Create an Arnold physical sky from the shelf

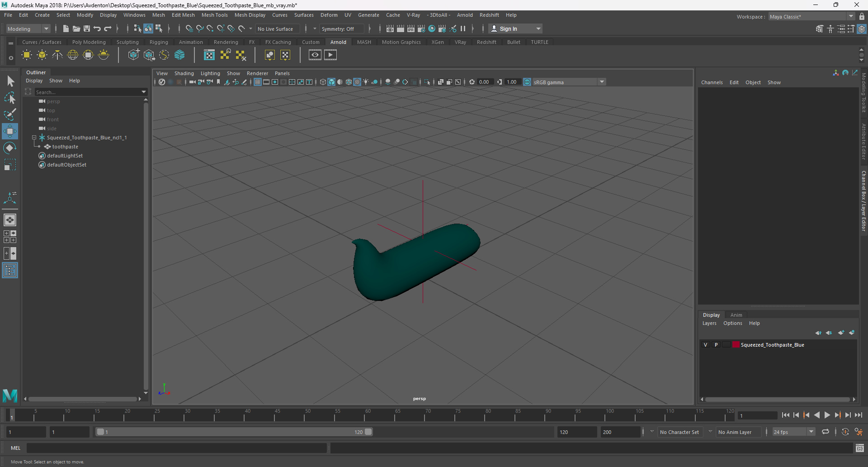point(104,55)
